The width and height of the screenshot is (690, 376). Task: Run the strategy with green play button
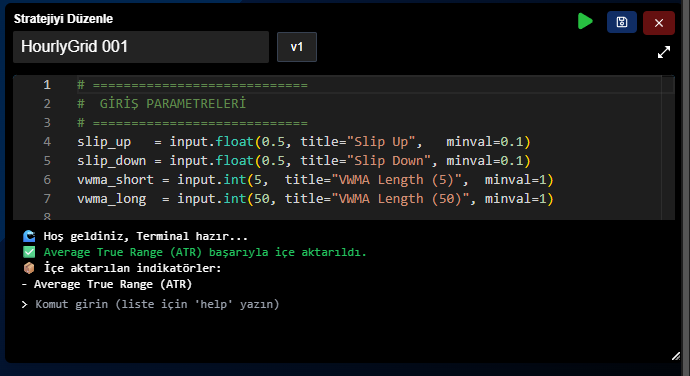(585, 22)
